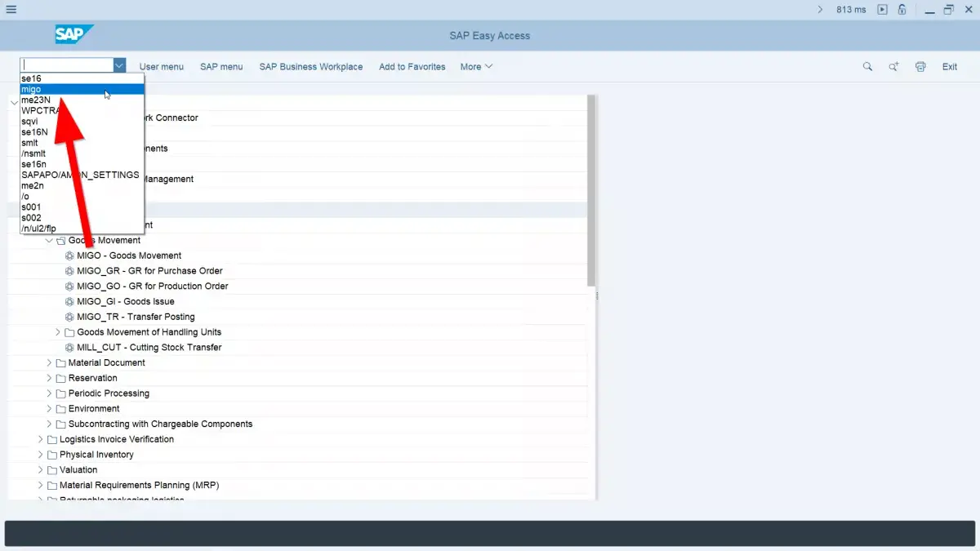Pick me2n from the command history
This screenshot has width=980, height=551.
[x=82, y=185]
